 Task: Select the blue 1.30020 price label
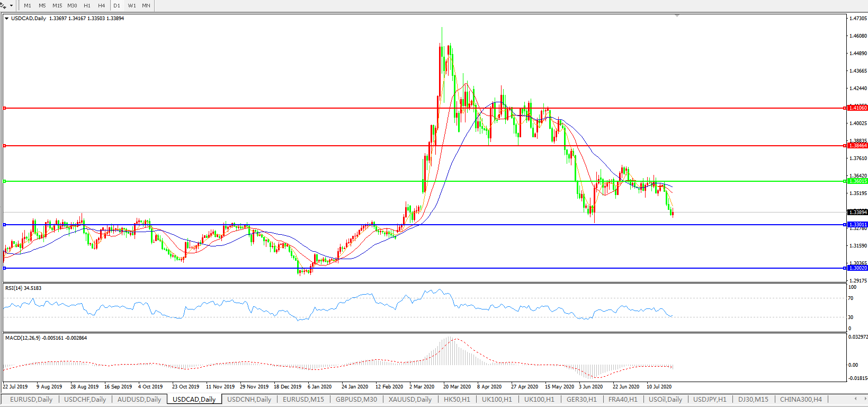[x=857, y=268]
